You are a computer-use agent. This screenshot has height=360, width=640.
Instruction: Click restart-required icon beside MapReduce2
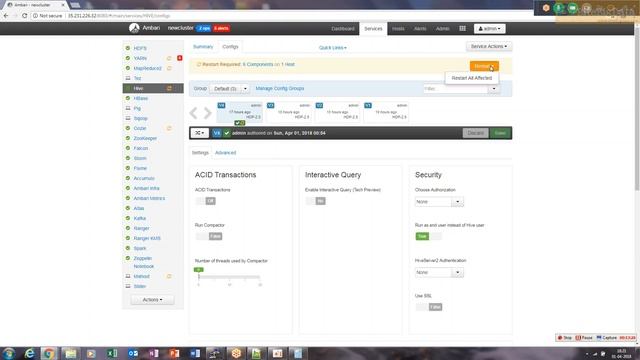[169, 68]
